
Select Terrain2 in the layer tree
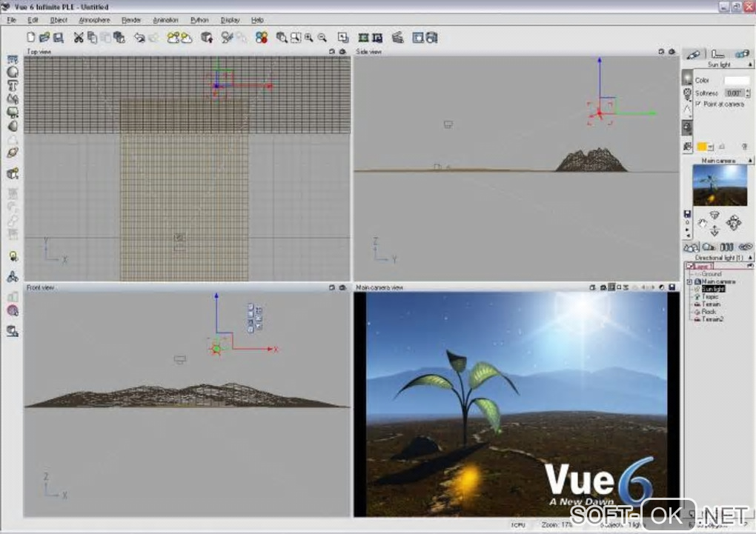712,319
